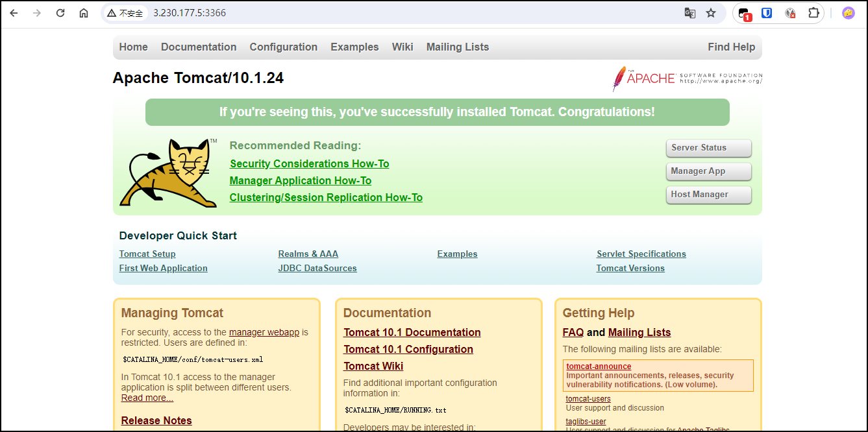868x432 pixels.
Task: Open the JDBC DataSources link
Action: [317, 268]
